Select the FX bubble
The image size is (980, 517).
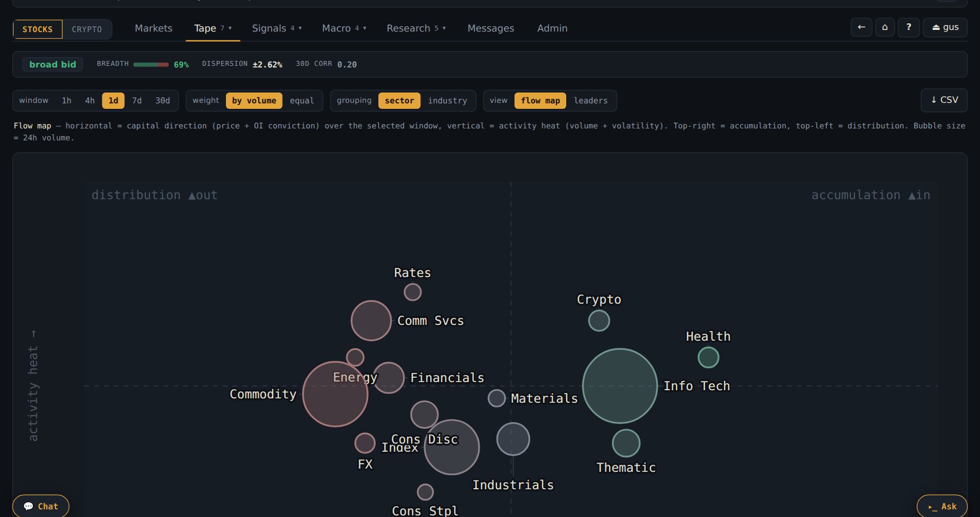[365, 443]
